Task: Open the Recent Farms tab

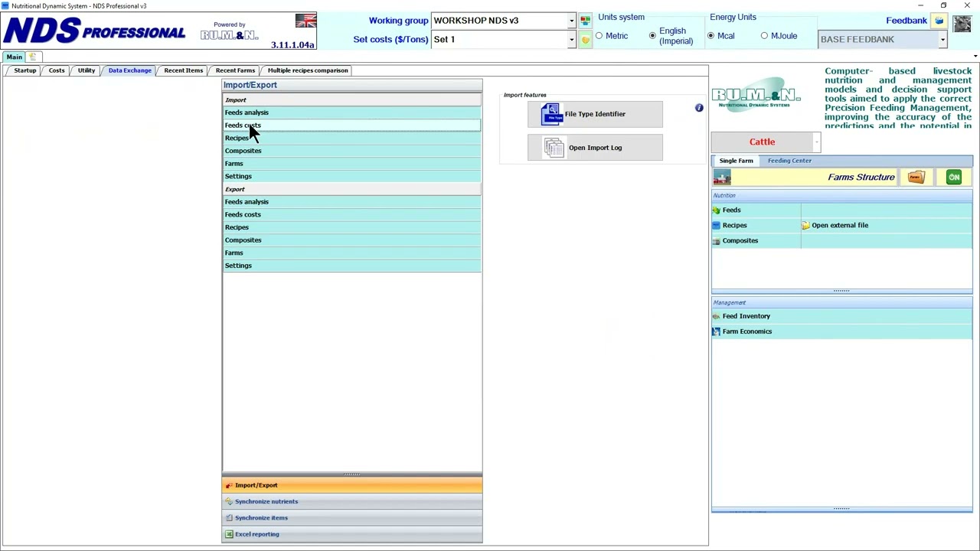Action: [235, 70]
